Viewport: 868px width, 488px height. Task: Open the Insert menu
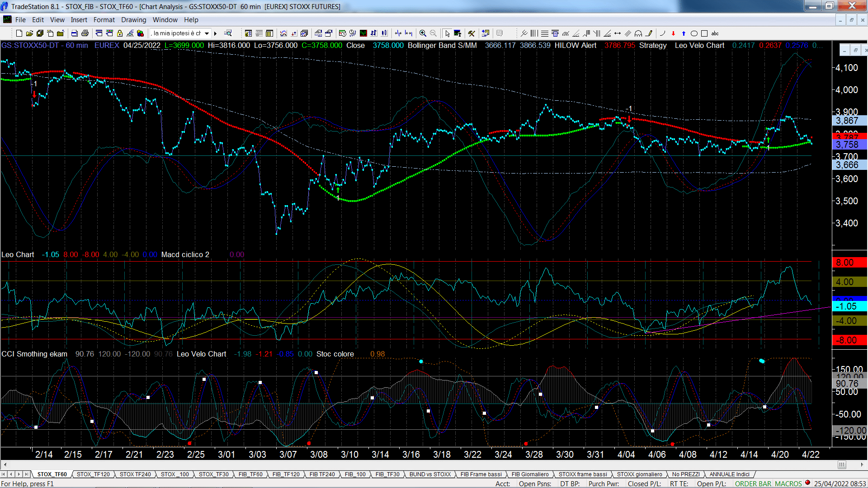click(79, 20)
